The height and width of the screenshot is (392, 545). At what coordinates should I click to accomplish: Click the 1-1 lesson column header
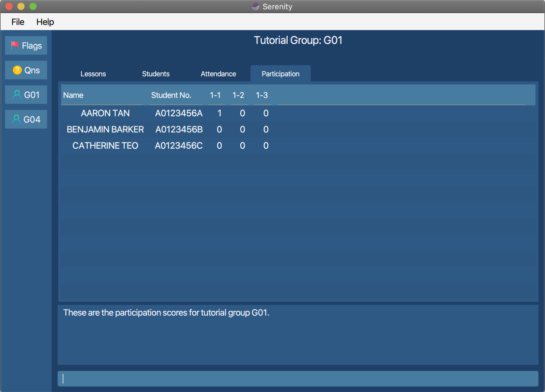tap(216, 95)
